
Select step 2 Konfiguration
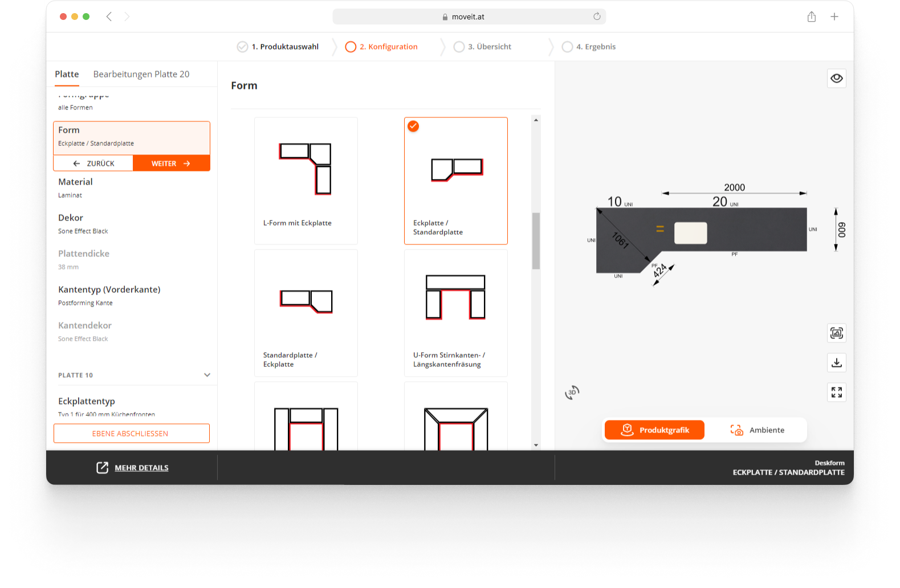click(381, 47)
